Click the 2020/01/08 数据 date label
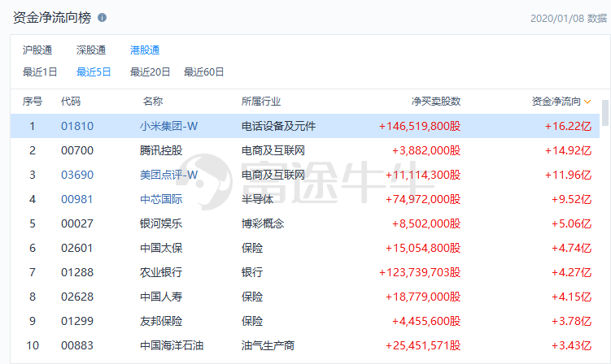 [569, 19]
